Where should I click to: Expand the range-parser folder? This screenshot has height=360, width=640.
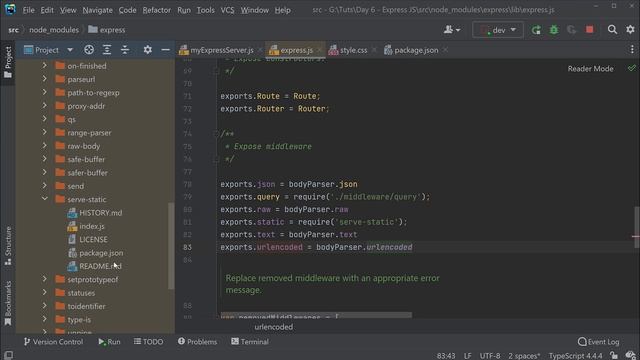(44, 132)
